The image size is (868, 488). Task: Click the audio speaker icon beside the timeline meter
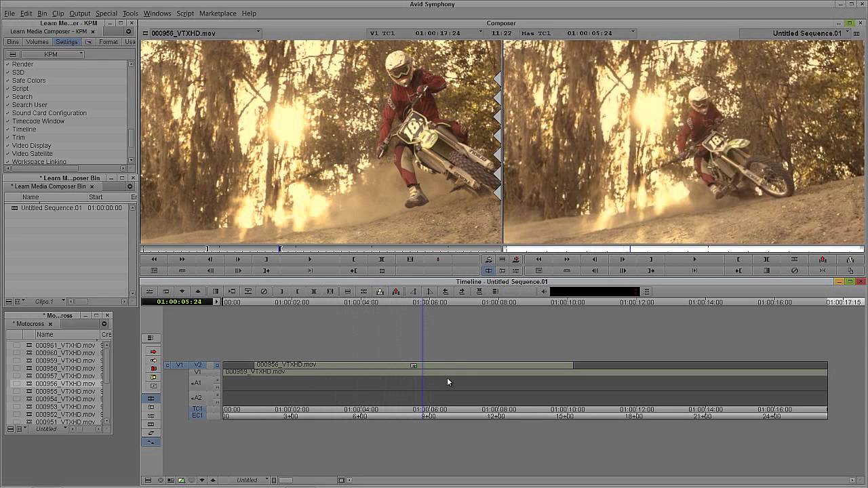click(543, 291)
